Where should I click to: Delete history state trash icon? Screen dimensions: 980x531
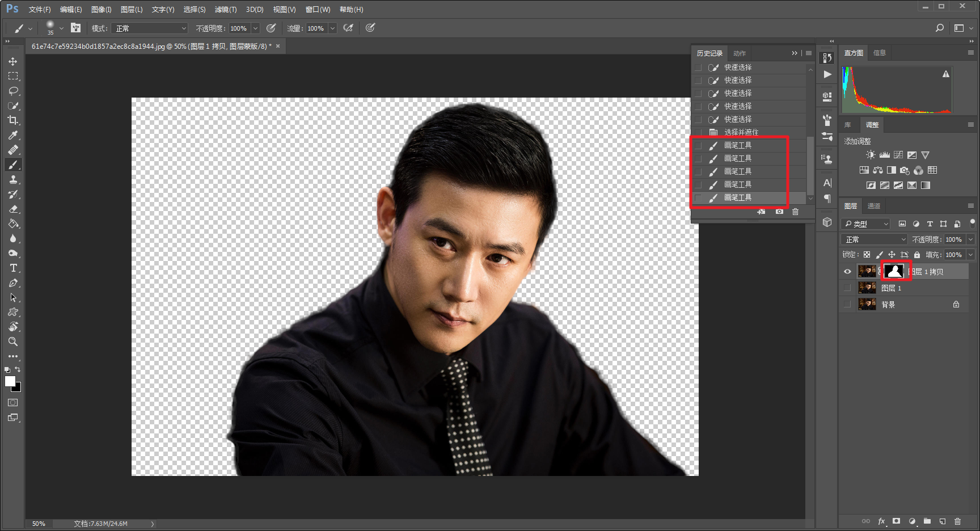(795, 212)
